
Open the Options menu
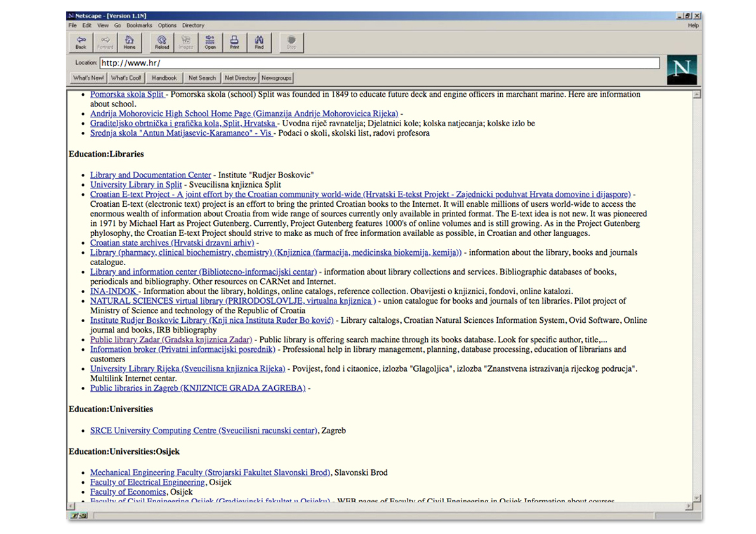168,25
